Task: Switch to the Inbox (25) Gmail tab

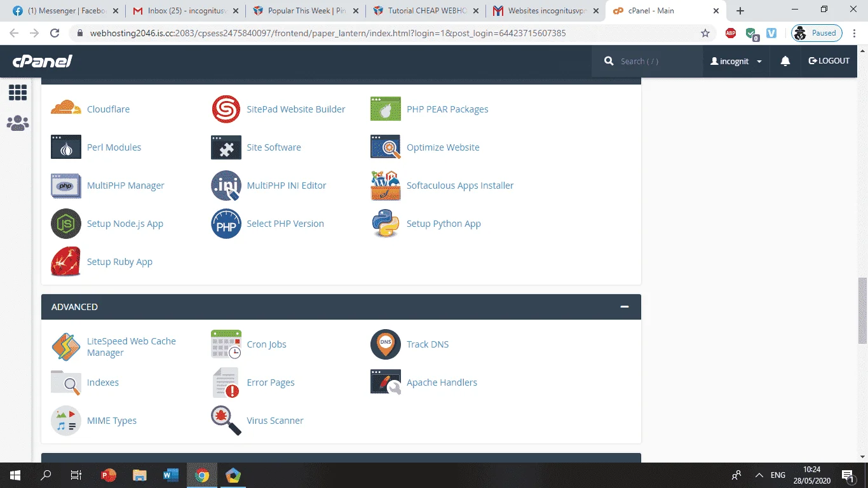Action: pyautogui.click(x=182, y=11)
